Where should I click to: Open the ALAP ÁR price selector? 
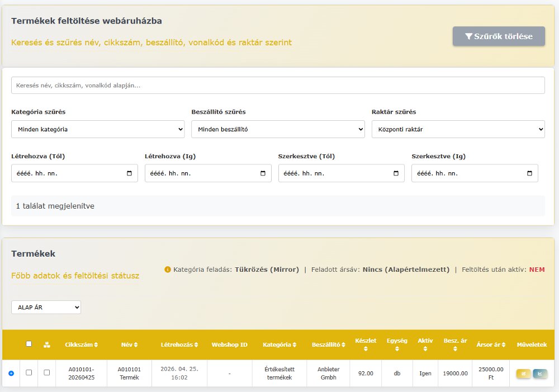[x=46, y=307]
